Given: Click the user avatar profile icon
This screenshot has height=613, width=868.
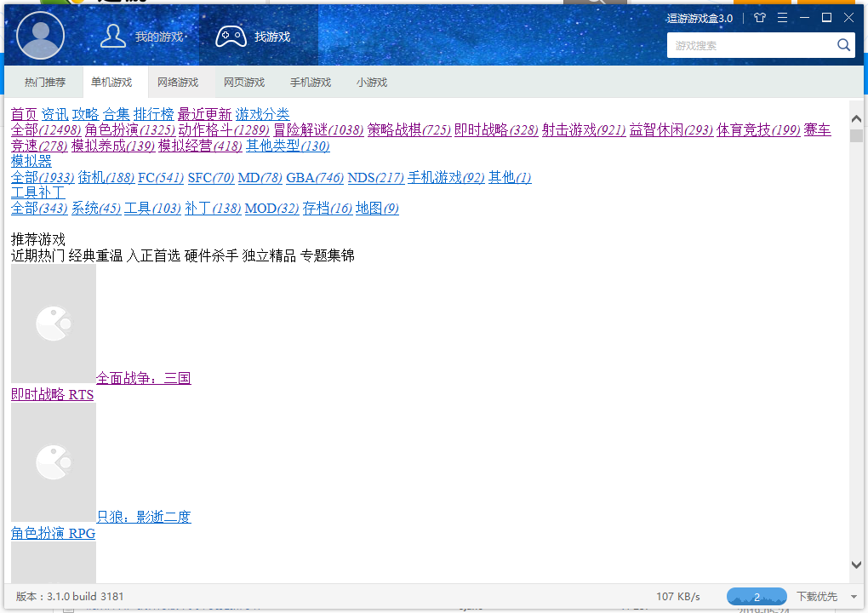Looking at the screenshot, I should (40, 36).
